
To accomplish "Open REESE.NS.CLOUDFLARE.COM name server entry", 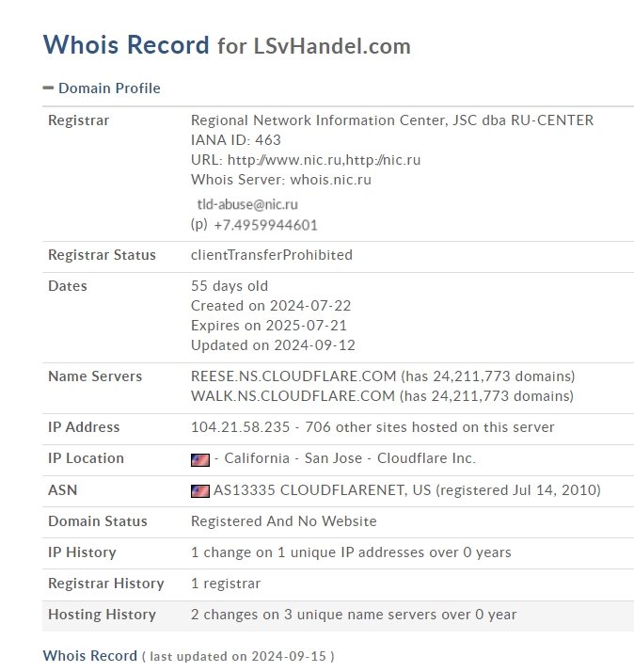I will [293, 376].
